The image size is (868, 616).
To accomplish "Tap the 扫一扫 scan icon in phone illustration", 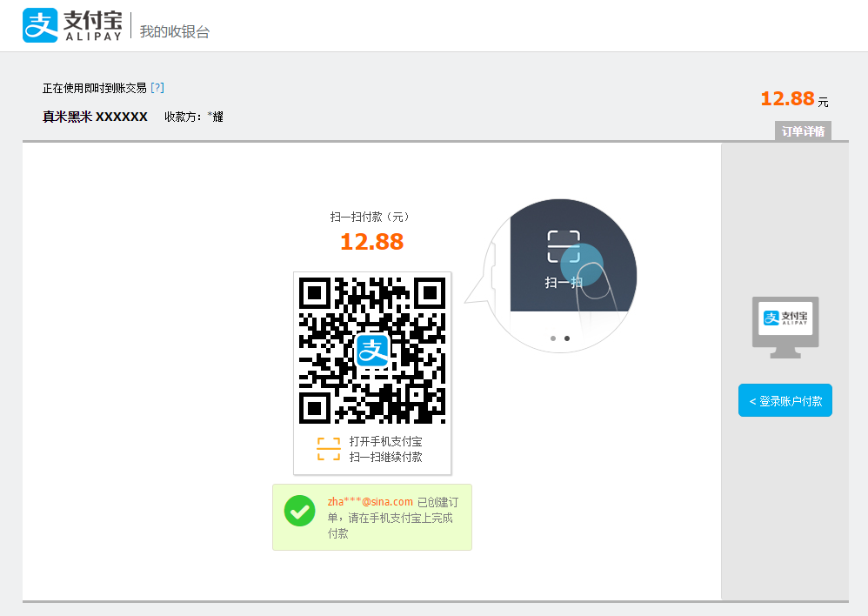I will [563, 246].
